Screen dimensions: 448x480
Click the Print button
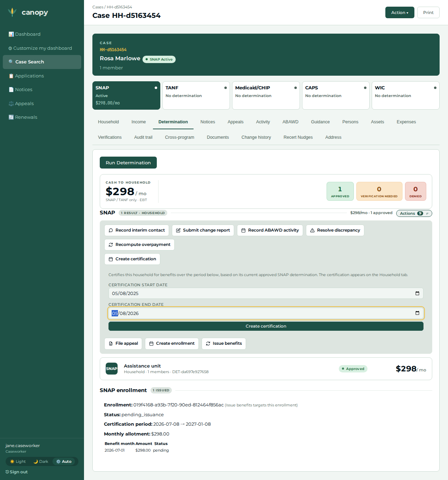pos(428,12)
